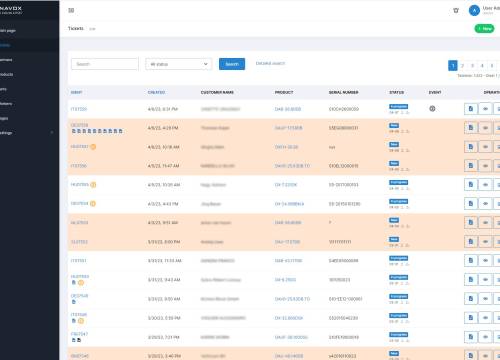500x360 pixels.
Task: Open the Detailed search link
Action: point(270,63)
